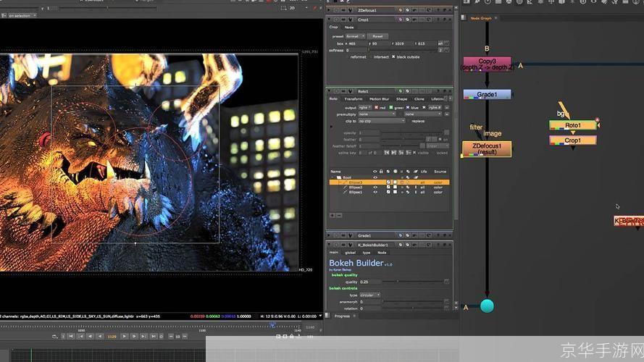Open the Crop preset format dropdown
Screen dimensions: 644x362
click(x=355, y=36)
